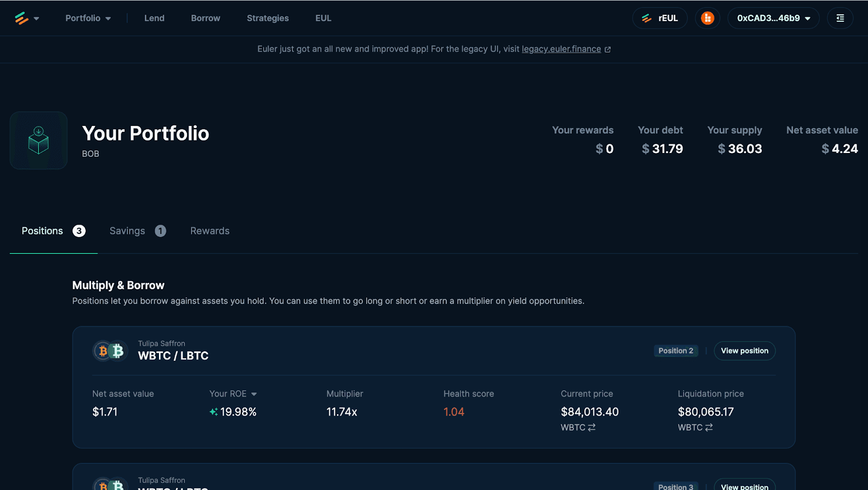Go to the Lend page

click(154, 18)
